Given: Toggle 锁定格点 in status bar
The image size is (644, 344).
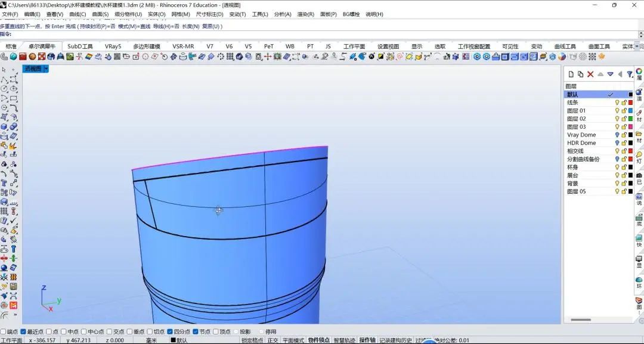Looking at the screenshot, I should (x=252, y=340).
